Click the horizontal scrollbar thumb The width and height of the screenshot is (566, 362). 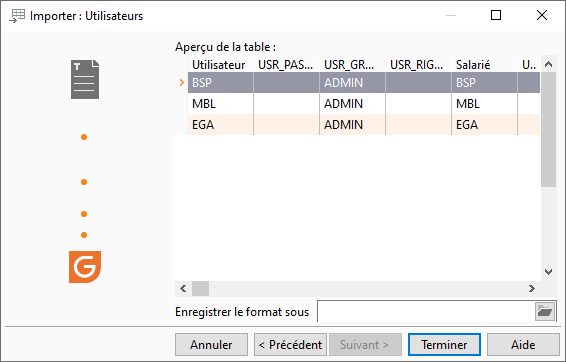pyautogui.click(x=200, y=288)
